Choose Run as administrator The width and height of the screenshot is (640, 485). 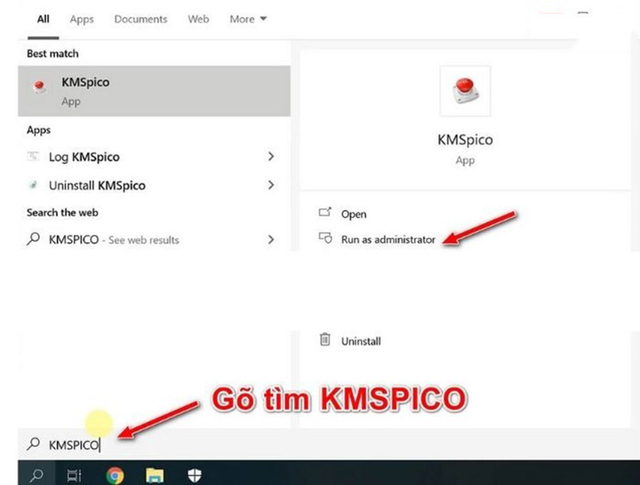click(x=388, y=240)
